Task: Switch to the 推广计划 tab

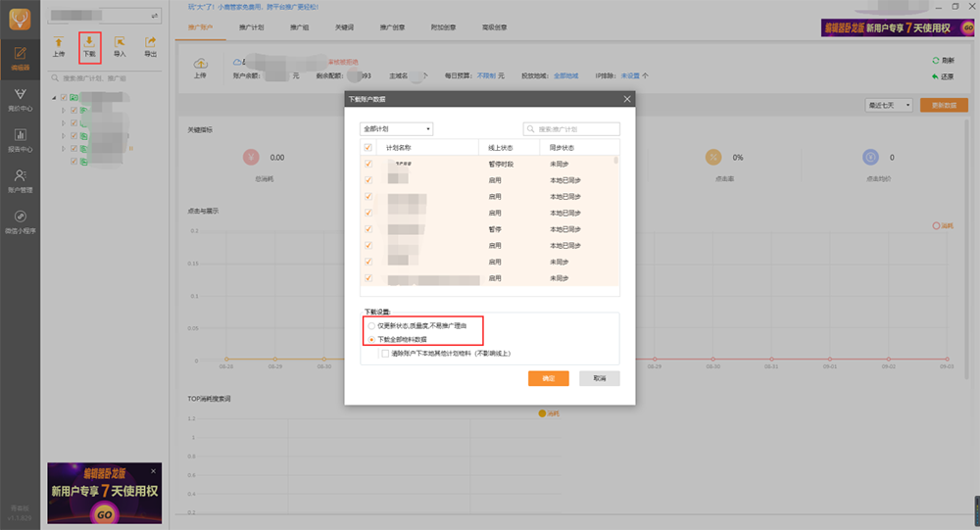Action: (x=251, y=27)
